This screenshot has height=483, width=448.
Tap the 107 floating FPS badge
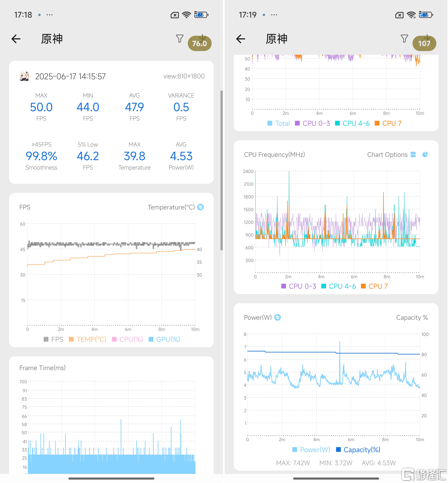[424, 43]
